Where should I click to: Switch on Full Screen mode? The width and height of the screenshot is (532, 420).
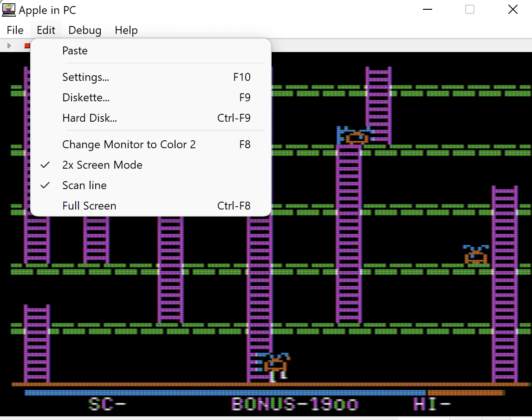click(x=89, y=206)
